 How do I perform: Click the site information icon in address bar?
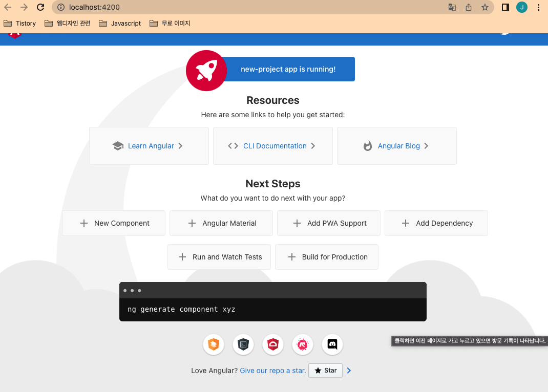[x=61, y=7]
